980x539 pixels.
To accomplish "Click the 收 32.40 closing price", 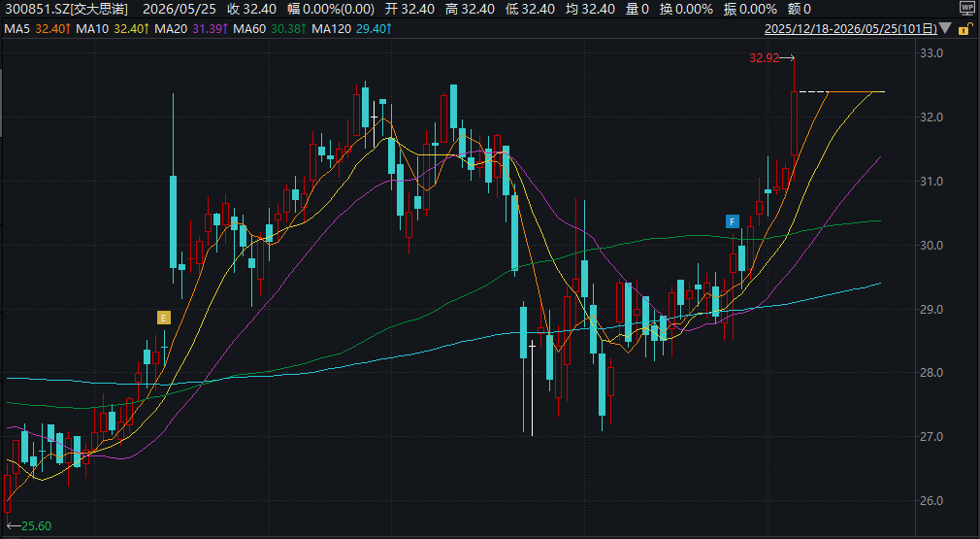I will pos(251,9).
